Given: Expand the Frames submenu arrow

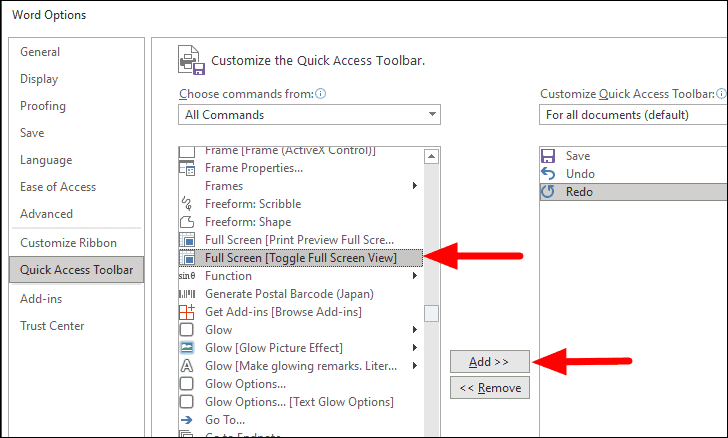Looking at the screenshot, I should click(415, 186).
